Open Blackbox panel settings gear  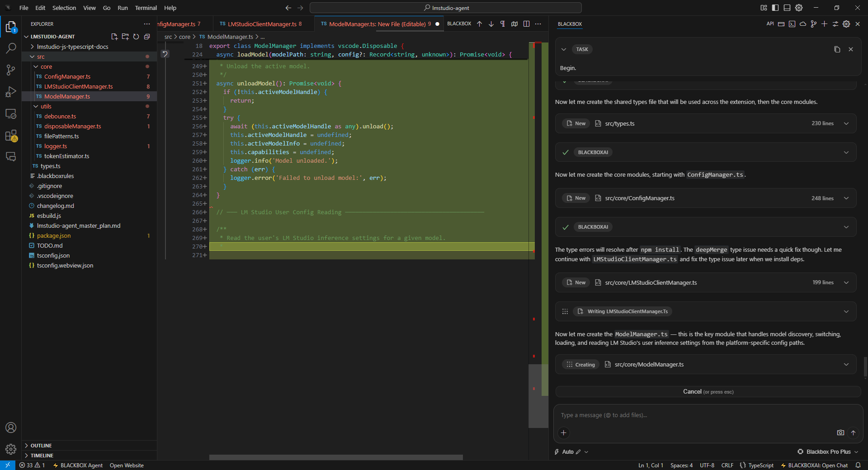(846, 24)
